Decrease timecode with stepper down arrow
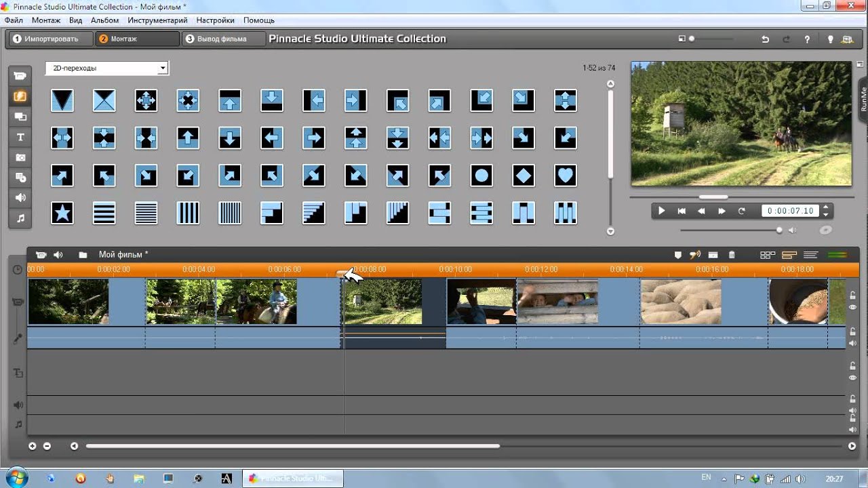 tap(825, 213)
